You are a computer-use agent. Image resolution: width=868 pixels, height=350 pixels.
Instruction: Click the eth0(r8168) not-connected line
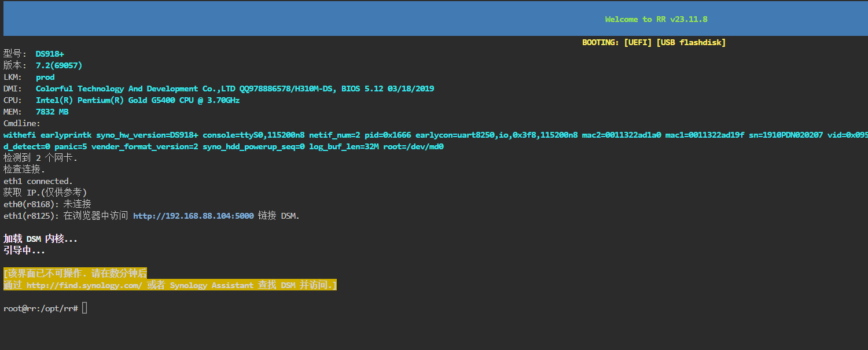pos(47,204)
